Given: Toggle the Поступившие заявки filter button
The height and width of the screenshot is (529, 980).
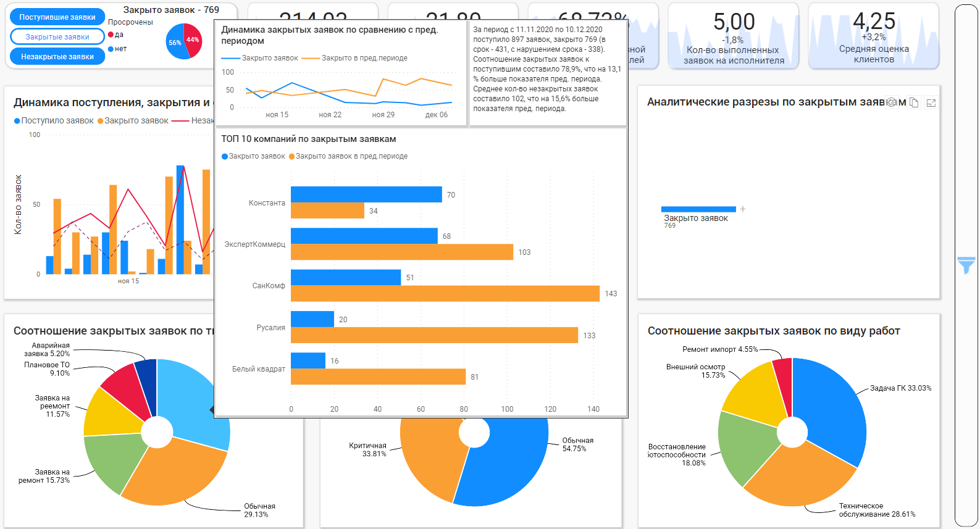Looking at the screenshot, I should coord(57,17).
